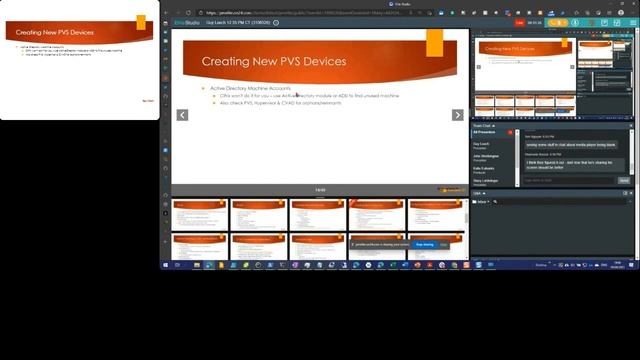
Task: Click the taskbar clock
Action: point(617,265)
